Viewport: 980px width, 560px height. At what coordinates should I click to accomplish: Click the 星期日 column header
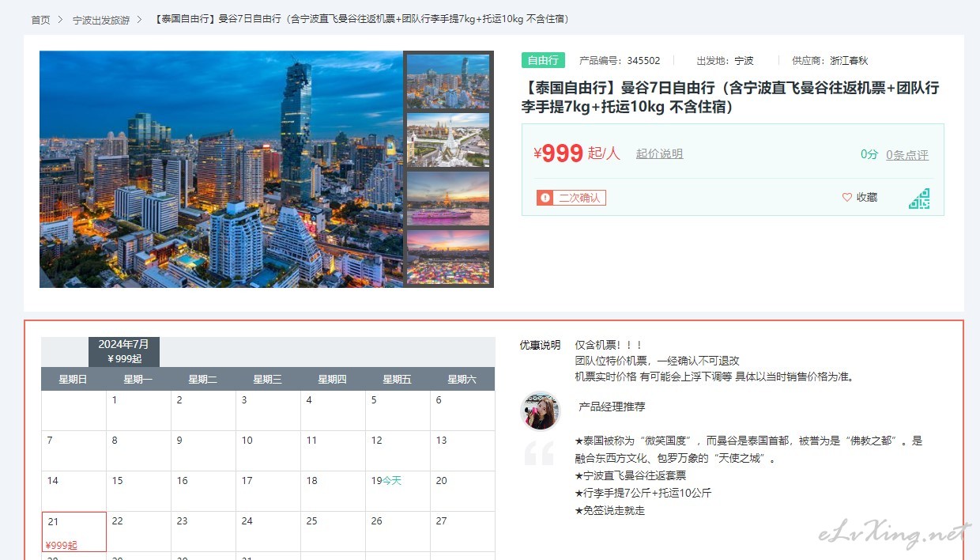73,379
